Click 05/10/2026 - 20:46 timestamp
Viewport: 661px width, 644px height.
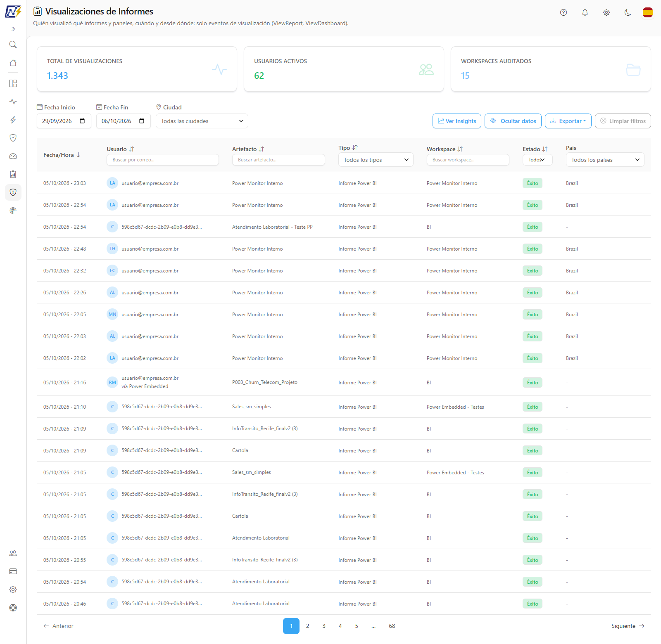pos(65,604)
